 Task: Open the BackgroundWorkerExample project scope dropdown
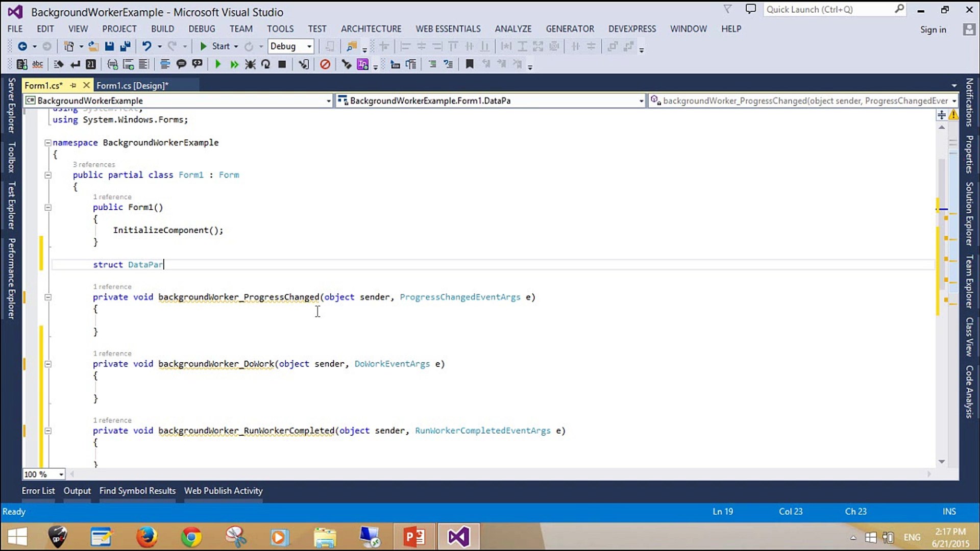(x=328, y=101)
